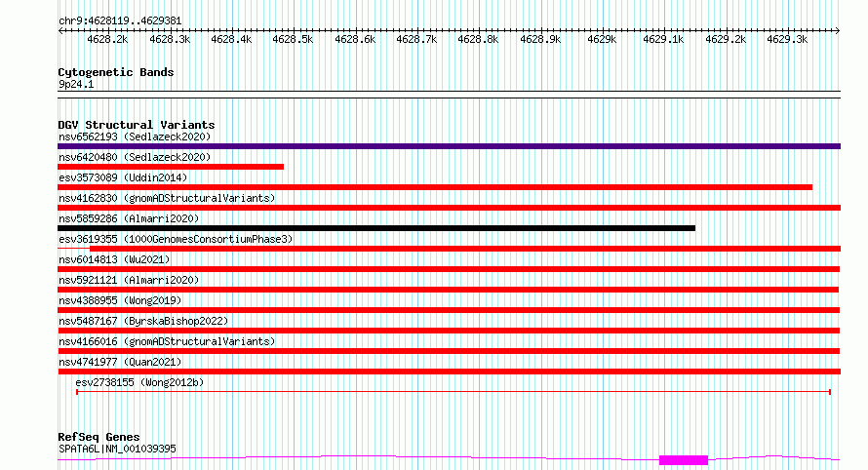Screen dimensions: 868x470
Task: Click the nsv5487167 (ByrskaBishop2022) label
Action: point(143,321)
